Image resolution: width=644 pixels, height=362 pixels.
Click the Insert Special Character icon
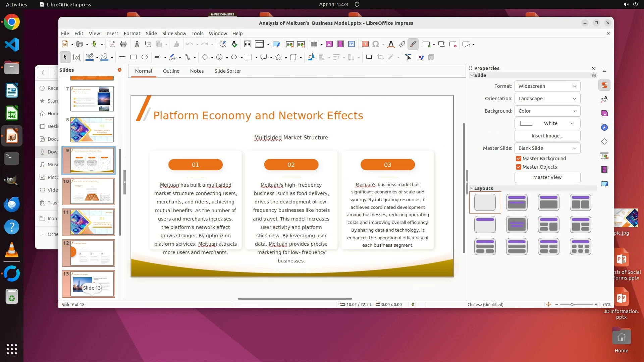pos(376,44)
